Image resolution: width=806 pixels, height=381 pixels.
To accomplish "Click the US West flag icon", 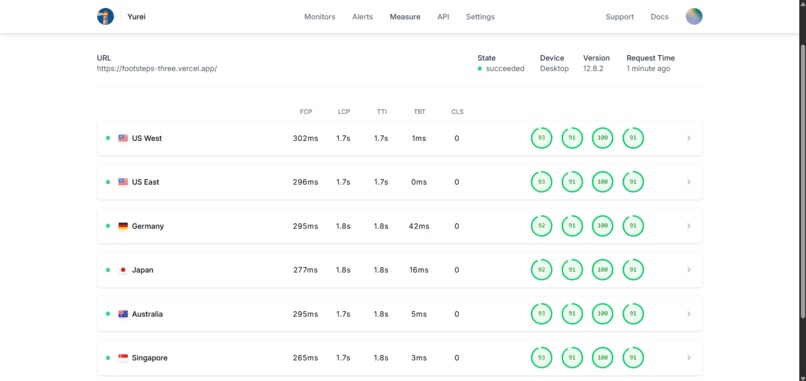I will point(123,138).
